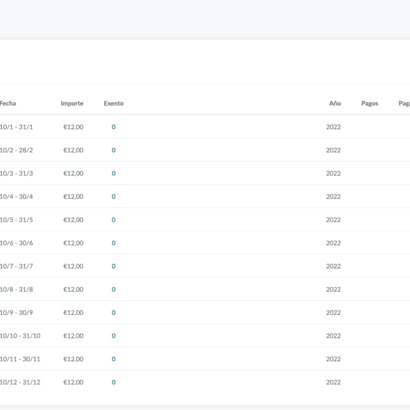Viewport: 410px width, 410px height.
Task: Select the date cell 10/5 - 31/5
Action: tap(16, 220)
